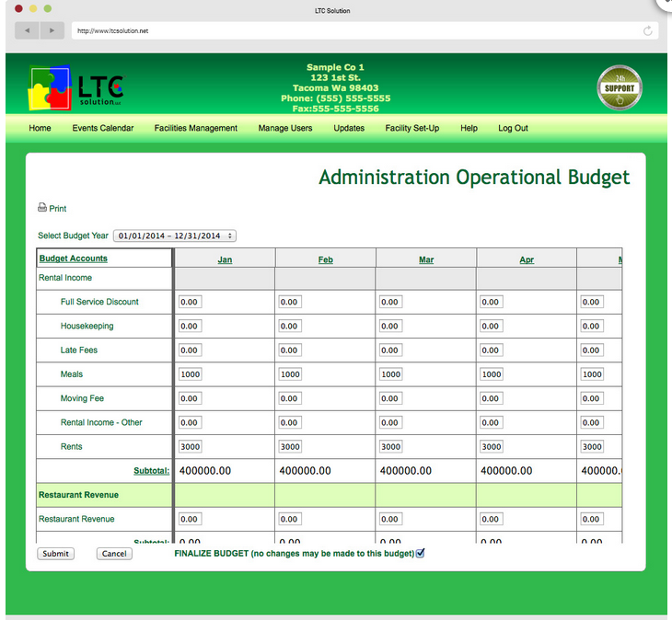Click the Apr column header link
The width and height of the screenshot is (672, 620).
[527, 259]
